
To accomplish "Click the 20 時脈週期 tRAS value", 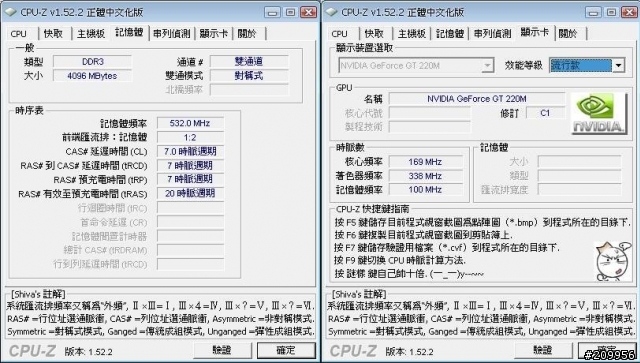I will click(190, 194).
